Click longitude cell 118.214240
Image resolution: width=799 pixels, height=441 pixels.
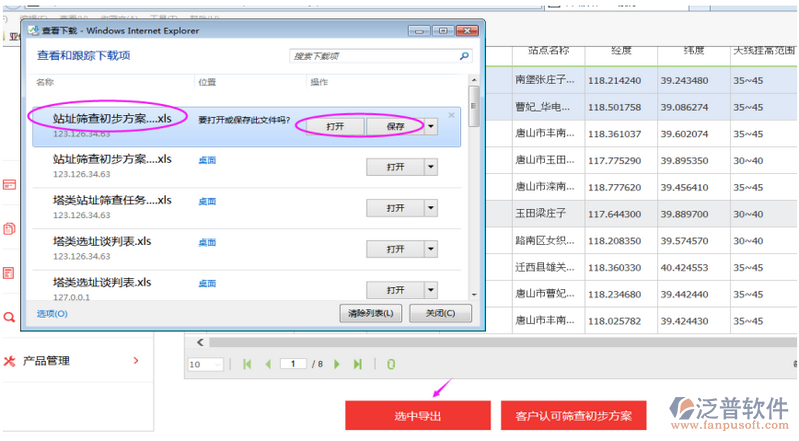coord(615,81)
